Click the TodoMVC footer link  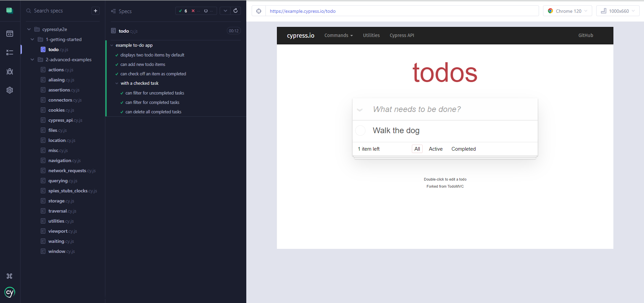[456, 186]
